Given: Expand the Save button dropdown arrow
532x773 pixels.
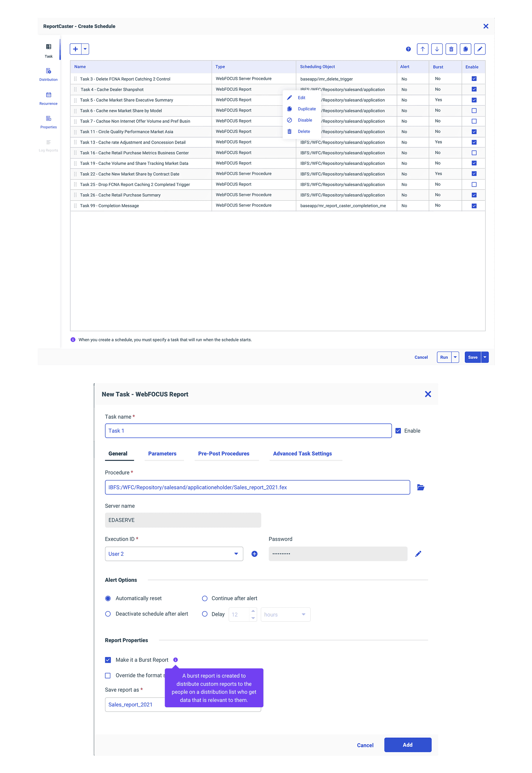Looking at the screenshot, I should [485, 357].
